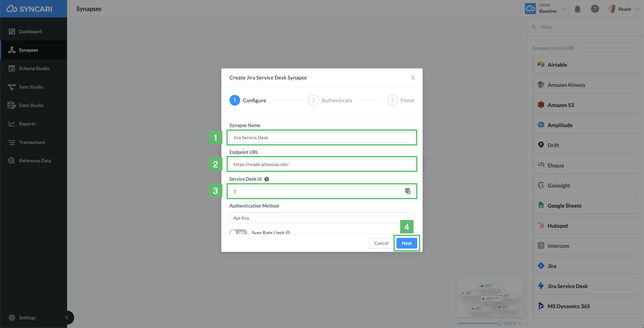The height and width of the screenshot is (328, 644).
Task: Click the Next button
Action: (407, 243)
